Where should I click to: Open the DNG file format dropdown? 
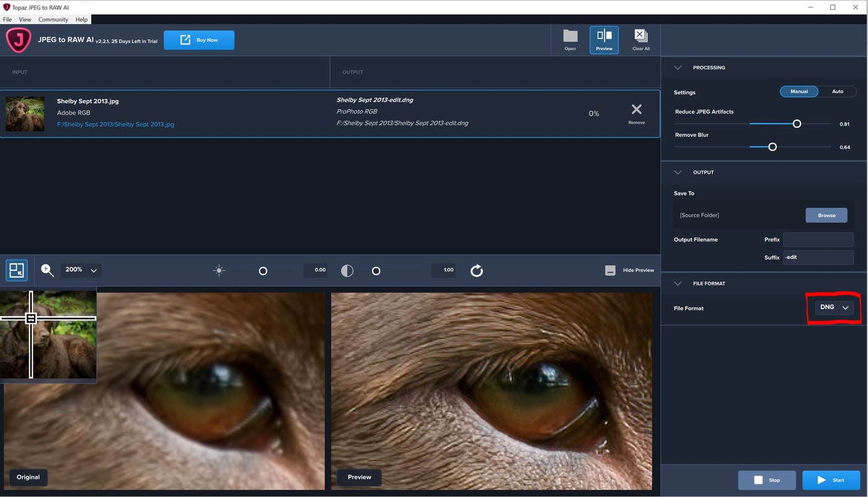834,307
